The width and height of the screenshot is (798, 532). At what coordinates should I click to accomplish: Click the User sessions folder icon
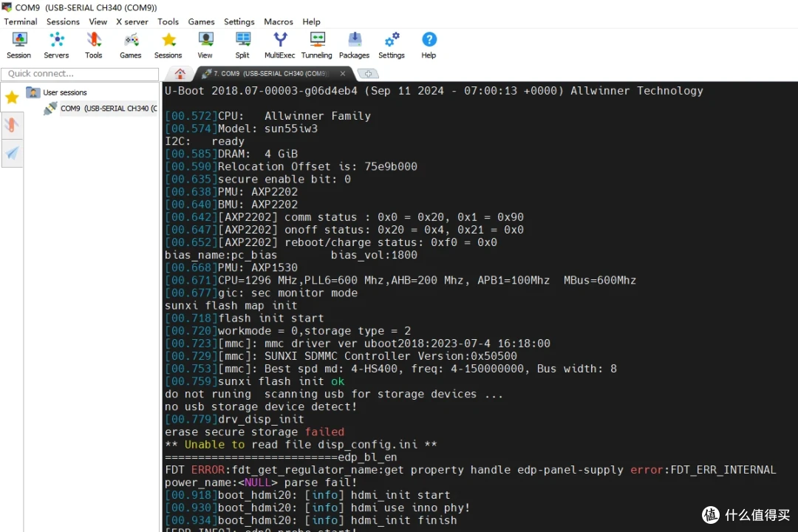[33, 92]
